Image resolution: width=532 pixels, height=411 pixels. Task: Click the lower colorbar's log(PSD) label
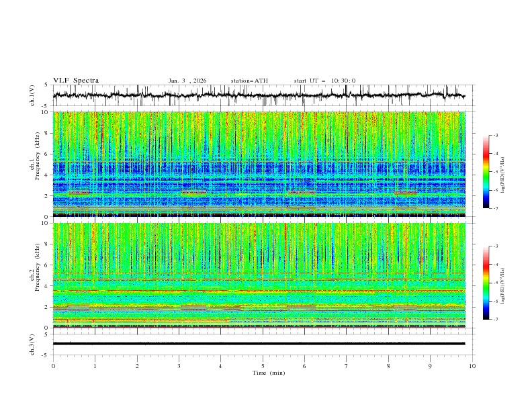point(503,285)
